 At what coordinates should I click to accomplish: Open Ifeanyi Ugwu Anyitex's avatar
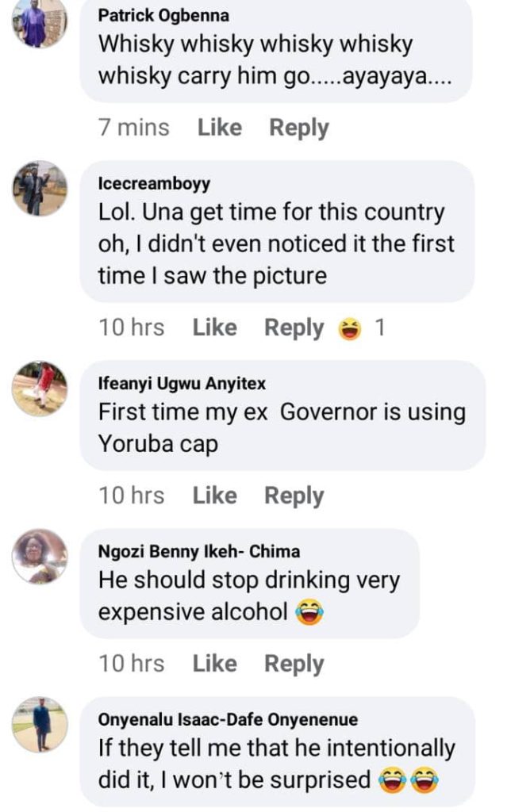tap(40, 388)
